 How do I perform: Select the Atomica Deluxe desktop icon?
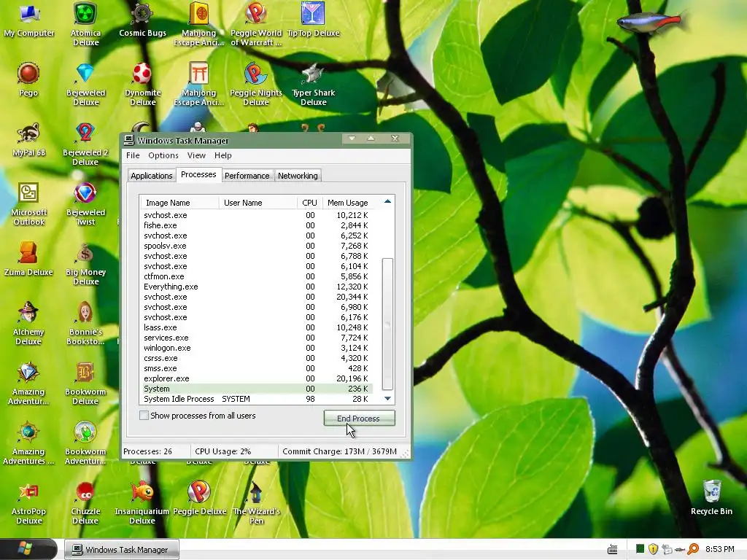86,24
